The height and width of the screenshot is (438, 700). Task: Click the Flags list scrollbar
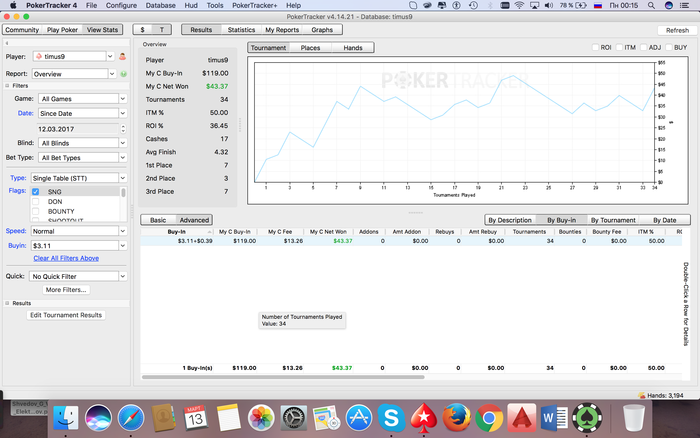tap(123, 192)
